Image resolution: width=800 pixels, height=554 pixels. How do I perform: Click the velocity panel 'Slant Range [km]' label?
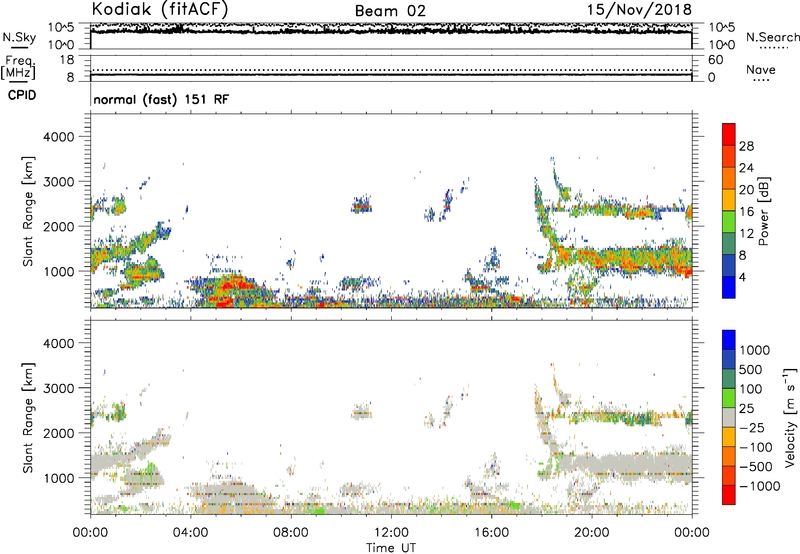coord(28,418)
